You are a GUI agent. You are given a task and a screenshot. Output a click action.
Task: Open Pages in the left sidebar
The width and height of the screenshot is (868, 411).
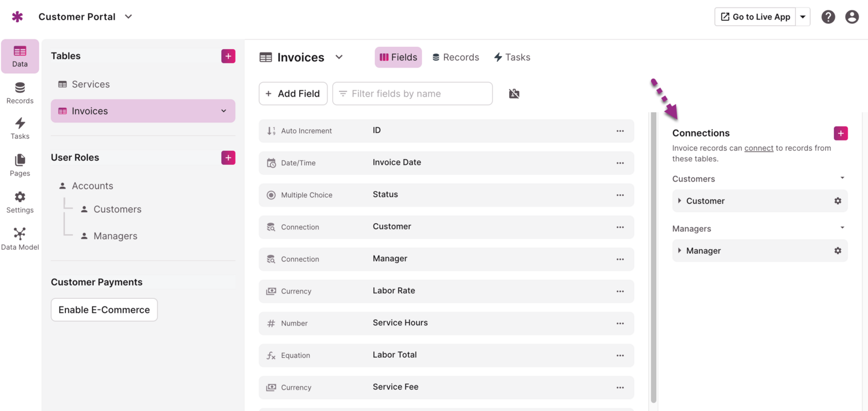click(x=20, y=165)
